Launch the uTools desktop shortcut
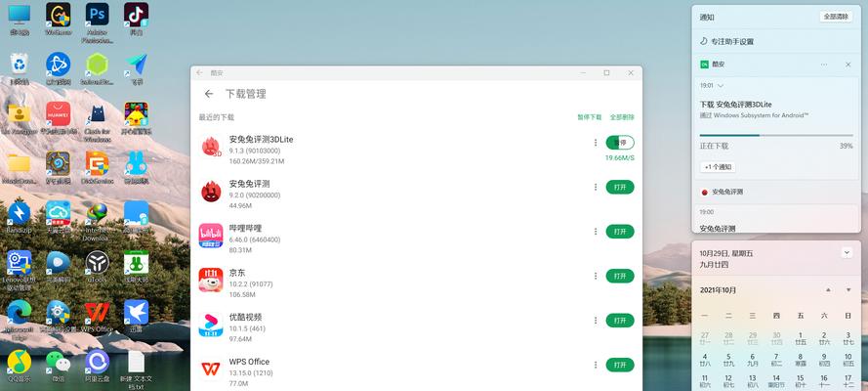Viewport: 868px width, 391px height. tap(98, 263)
